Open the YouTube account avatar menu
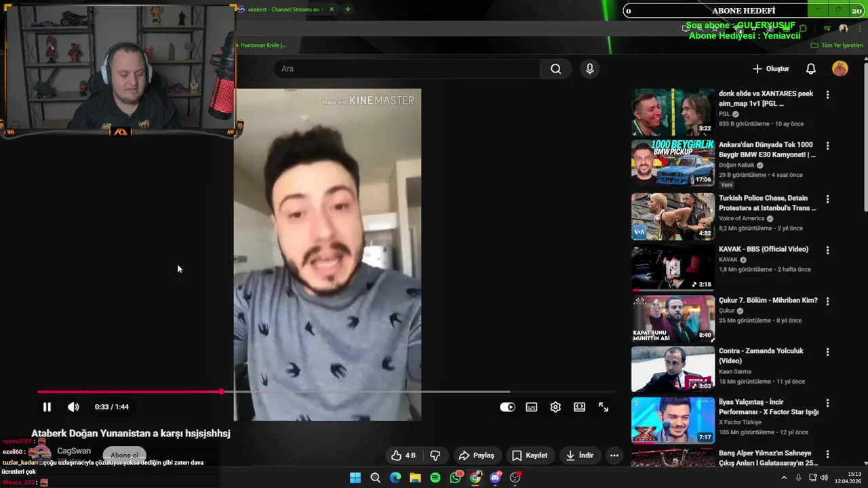Image resolution: width=868 pixels, height=488 pixels. [840, 68]
